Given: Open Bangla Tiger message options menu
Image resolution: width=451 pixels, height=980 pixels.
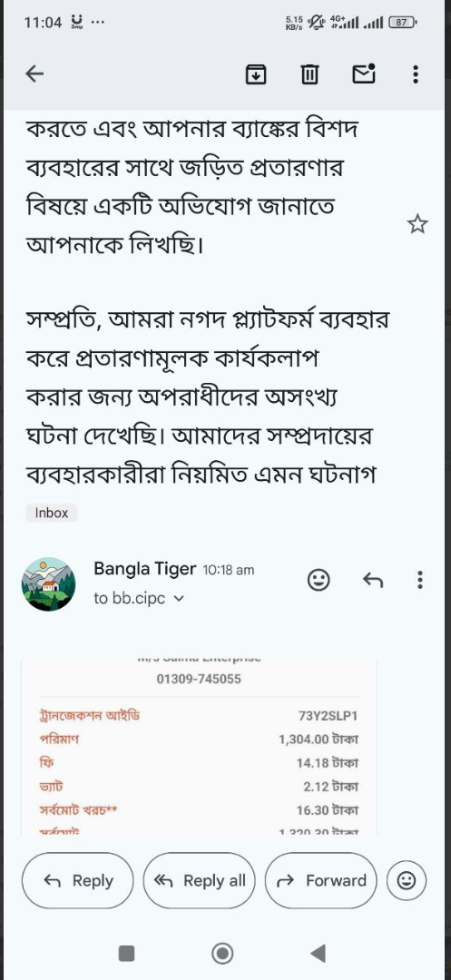Looking at the screenshot, I should [420, 580].
